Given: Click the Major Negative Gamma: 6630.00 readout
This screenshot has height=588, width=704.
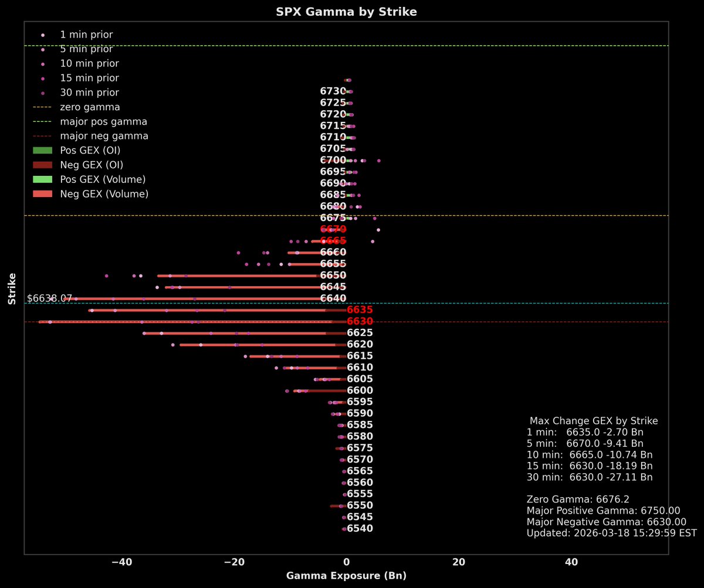Looking at the screenshot, I should click(607, 522).
